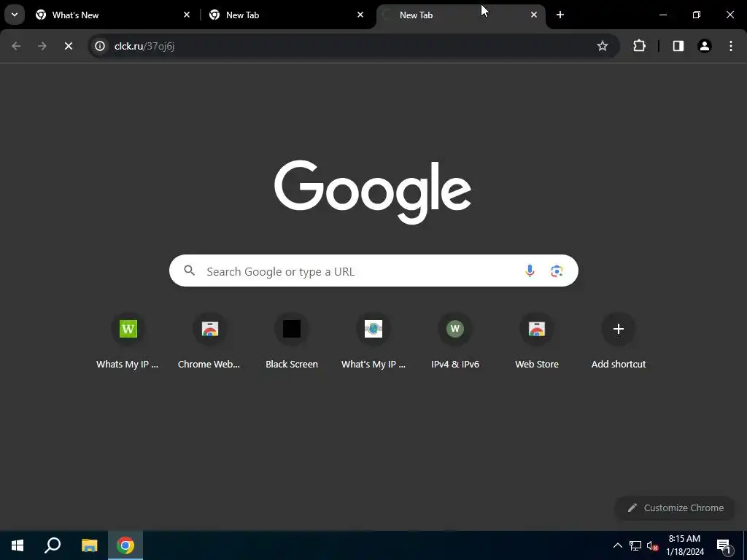747x560 pixels.
Task: Click the Google logo
Action: (373, 192)
